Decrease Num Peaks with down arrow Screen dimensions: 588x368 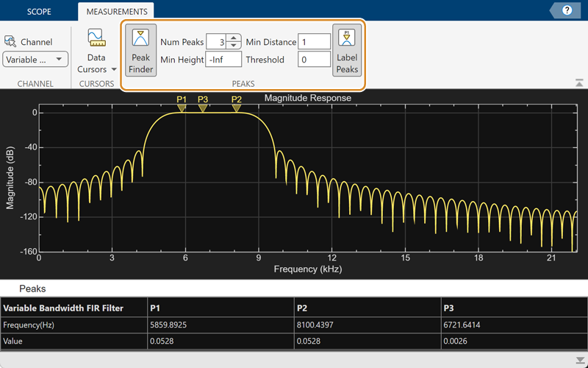[x=234, y=45]
